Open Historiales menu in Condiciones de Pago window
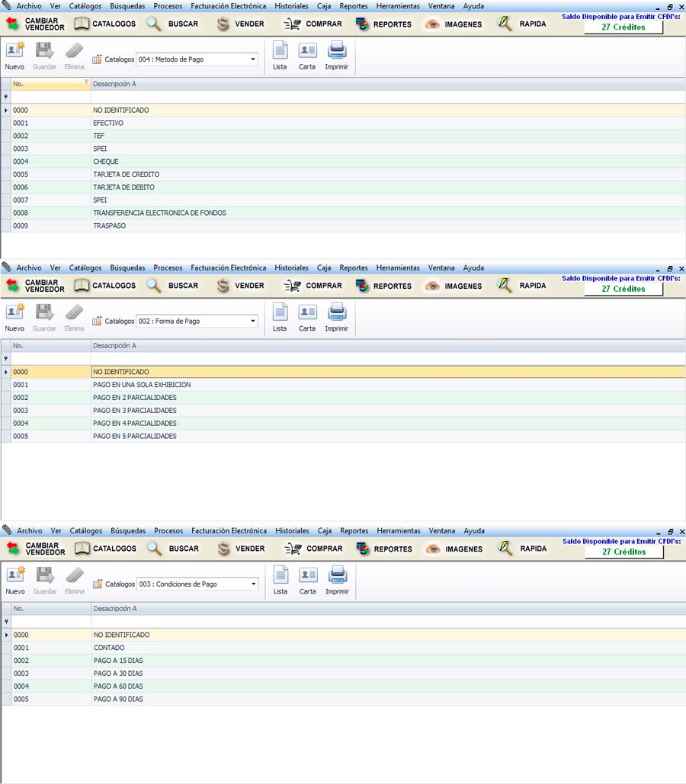686x784 pixels. coord(292,530)
